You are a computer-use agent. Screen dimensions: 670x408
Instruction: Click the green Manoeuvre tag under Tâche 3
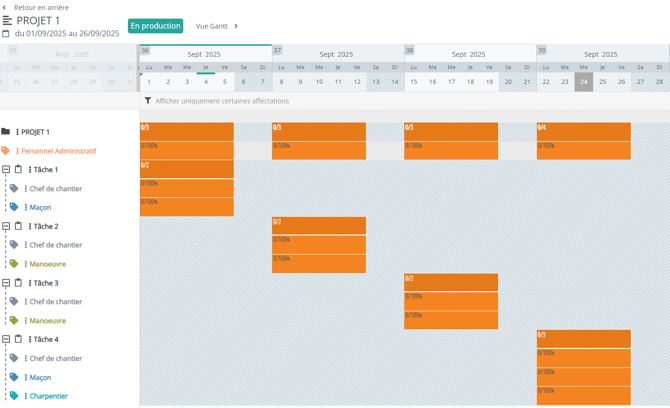[x=14, y=321]
